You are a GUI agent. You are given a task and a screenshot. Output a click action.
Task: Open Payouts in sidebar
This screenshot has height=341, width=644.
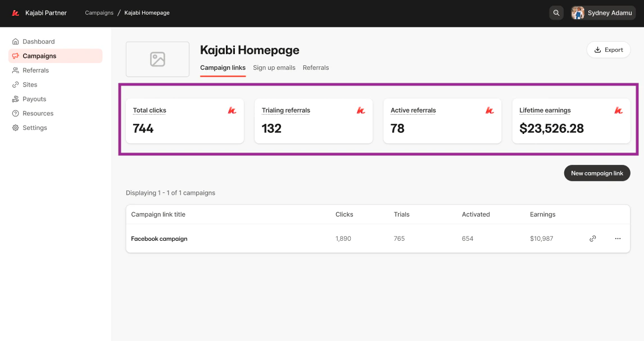[x=56, y=99]
